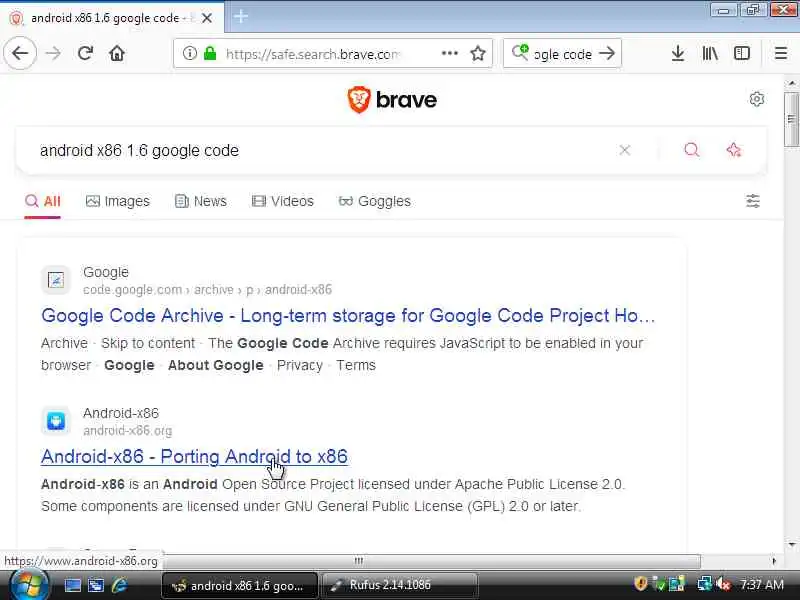800x600 pixels.
Task: Click the search engine magnifier icon
Action: [520, 52]
